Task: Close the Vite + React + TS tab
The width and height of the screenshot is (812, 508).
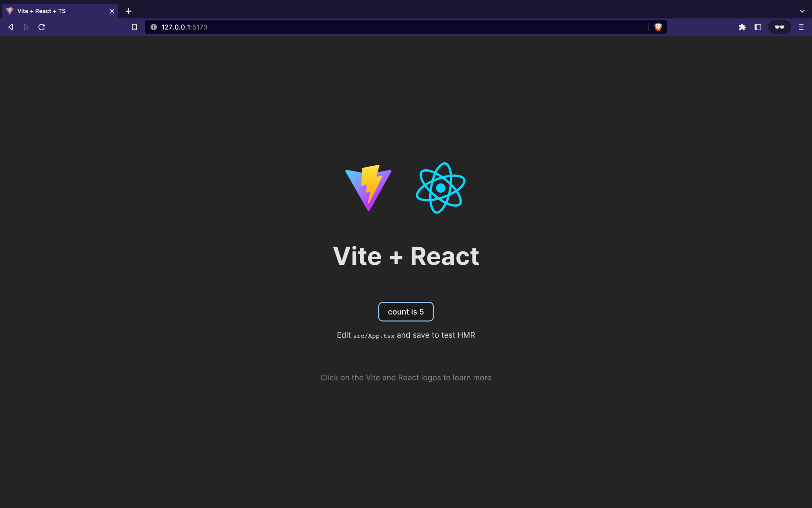Action: click(x=112, y=11)
